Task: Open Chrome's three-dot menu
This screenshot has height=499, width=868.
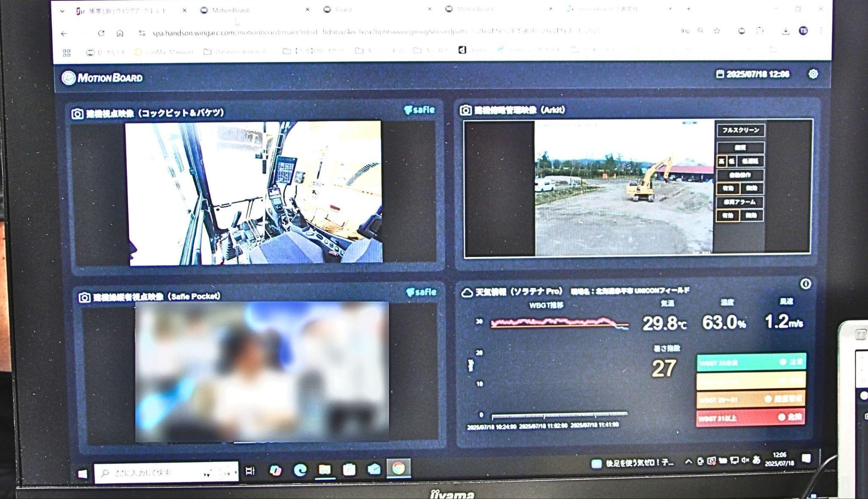Action: point(821,31)
